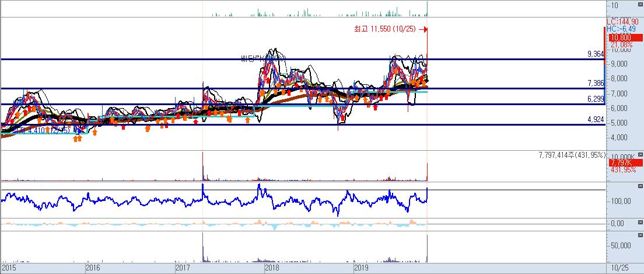Screen dimensions: 644x274
Task: Select the 2016 year marker on time axis
Action: 93,268
